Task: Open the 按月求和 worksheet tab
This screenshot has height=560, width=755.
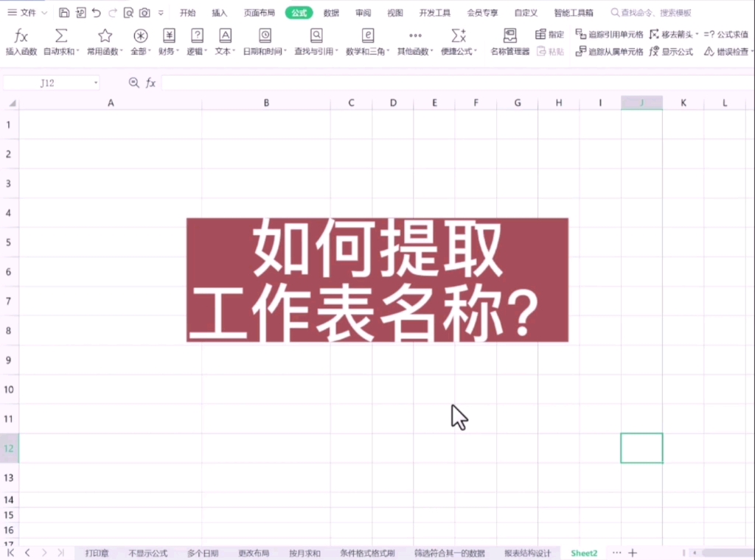Action: pos(303,553)
